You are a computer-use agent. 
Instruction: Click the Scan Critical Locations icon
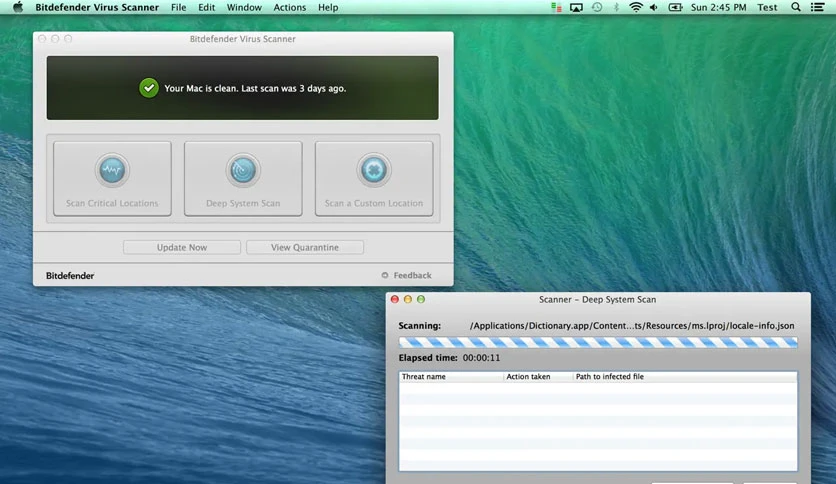(x=112, y=170)
